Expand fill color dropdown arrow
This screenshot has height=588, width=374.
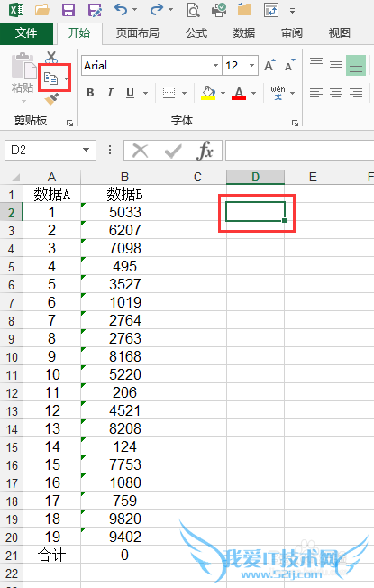pyautogui.click(x=223, y=93)
